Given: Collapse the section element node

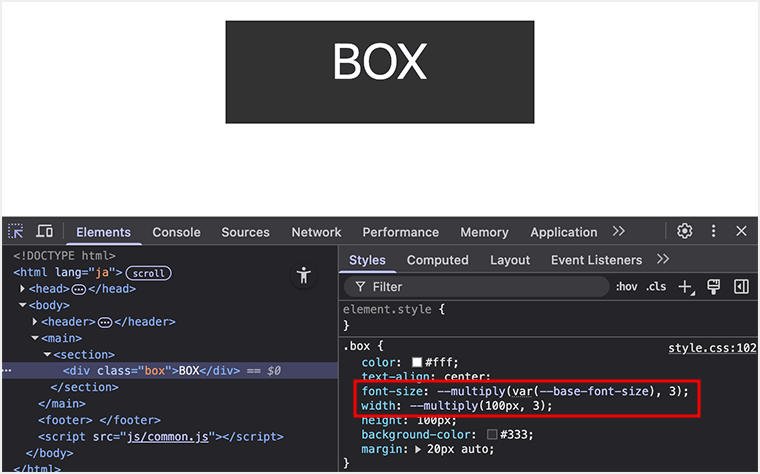Looking at the screenshot, I should [x=48, y=354].
